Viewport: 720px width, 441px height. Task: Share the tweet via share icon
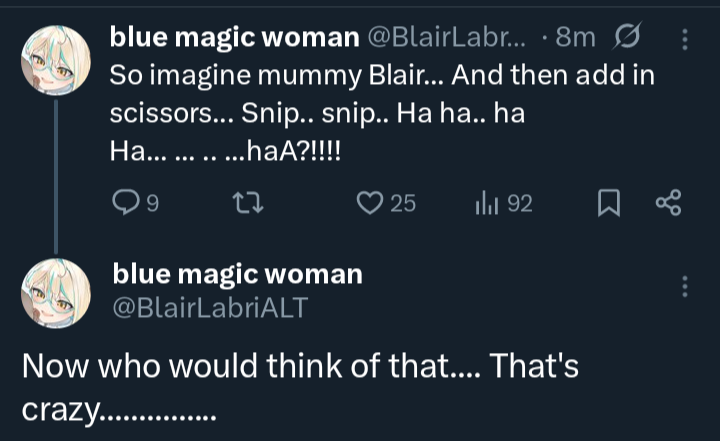point(667,204)
